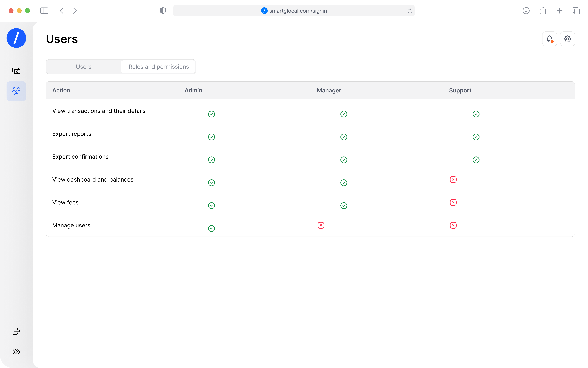
Task: Reload the page with refresh icon
Action: (x=410, y=11)
